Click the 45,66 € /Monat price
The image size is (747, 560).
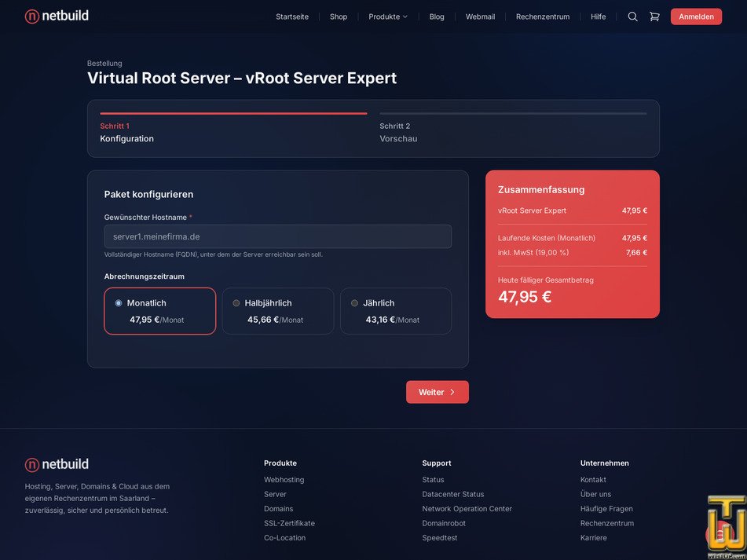pyautogui.click(x=275, y=320)
